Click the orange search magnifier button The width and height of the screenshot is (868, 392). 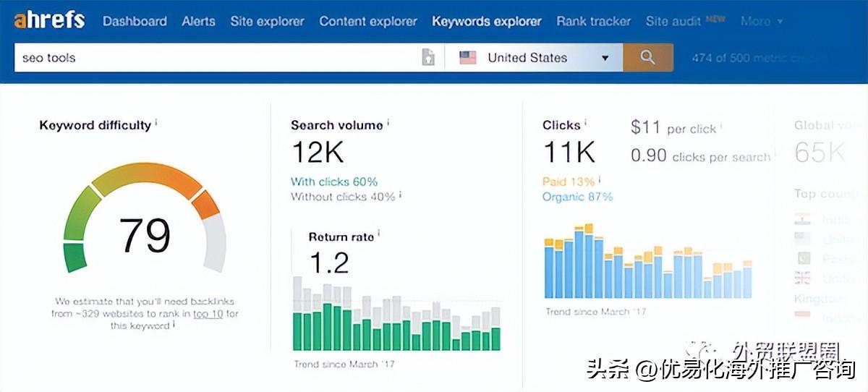tap(648, 58)
